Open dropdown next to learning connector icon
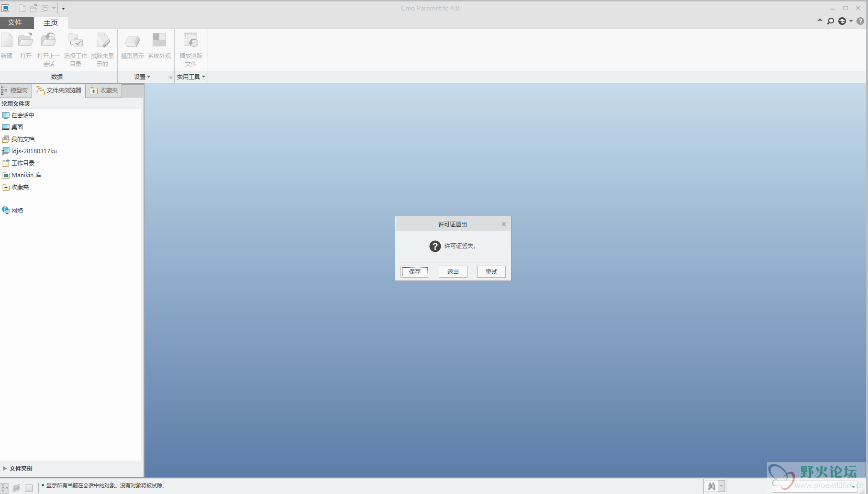The height and width of the screenshot is (494, 868). (851, 21)
